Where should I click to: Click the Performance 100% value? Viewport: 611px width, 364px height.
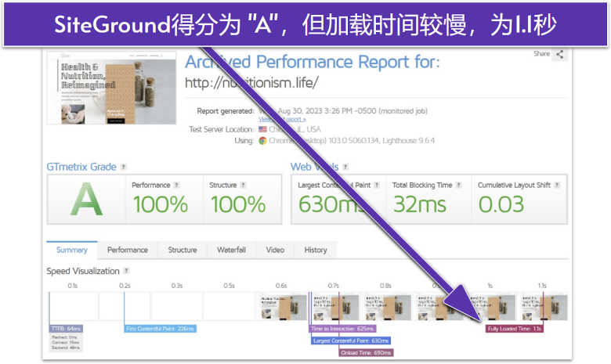[160, 204]
